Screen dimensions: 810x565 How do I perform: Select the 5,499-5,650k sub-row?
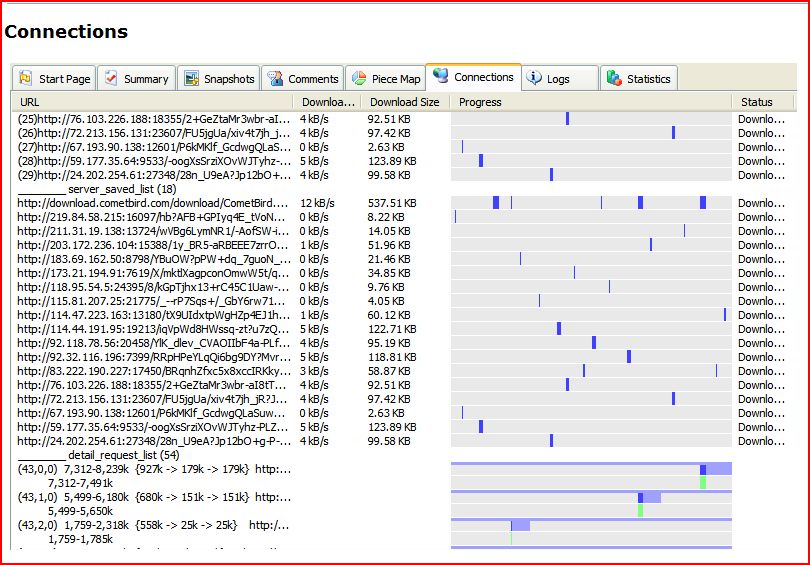tap(403, 511)
